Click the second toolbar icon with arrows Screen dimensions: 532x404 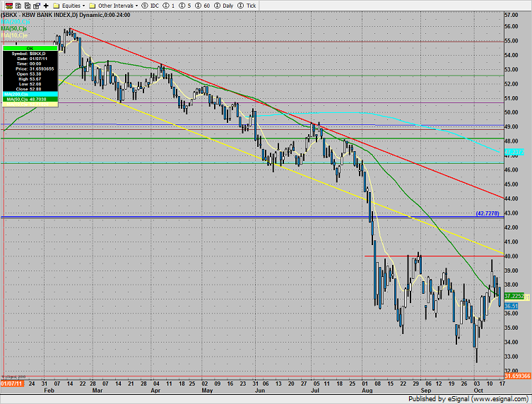click(x=18, y=6)
